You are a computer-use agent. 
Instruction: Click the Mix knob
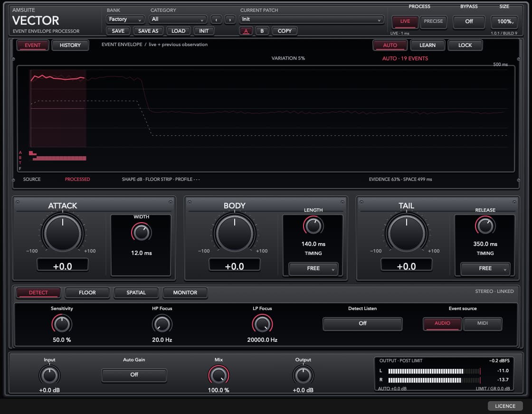[x=218, y=376]
